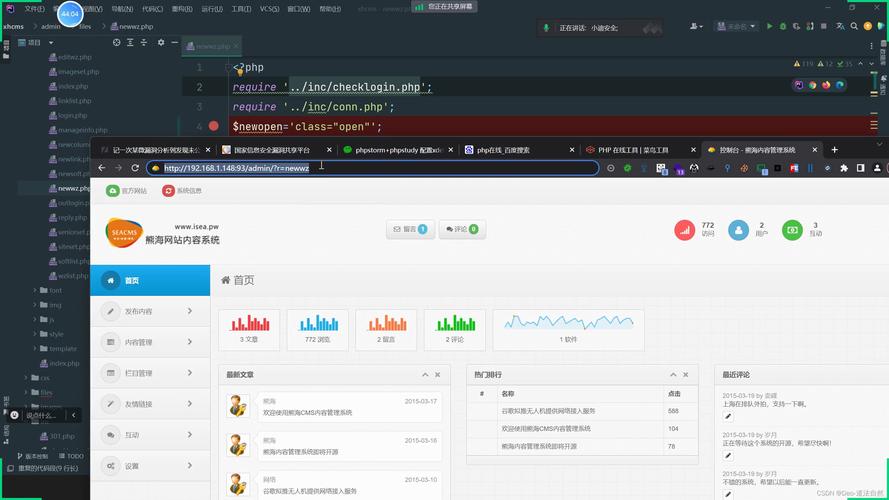Screen dimensions: 889x500
Task: Open a new browser tab with plus button
Action: pyautogui.click(x=835, y=150)
